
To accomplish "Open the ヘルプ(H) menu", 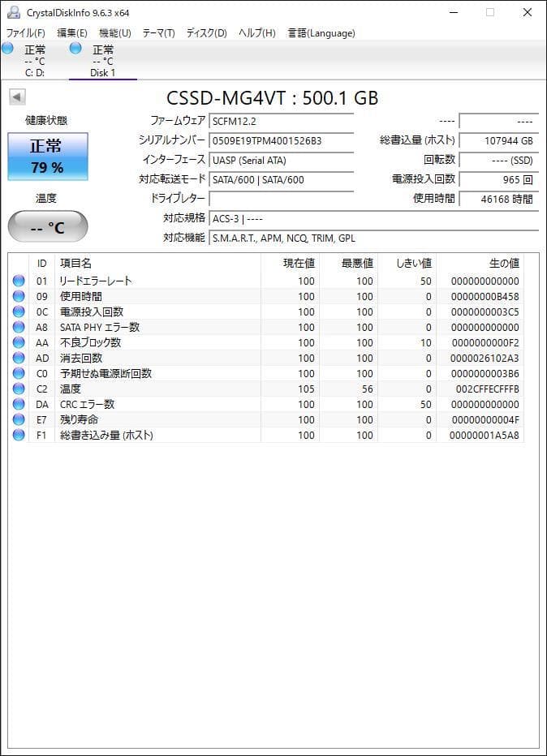I will tap(257, 33).
